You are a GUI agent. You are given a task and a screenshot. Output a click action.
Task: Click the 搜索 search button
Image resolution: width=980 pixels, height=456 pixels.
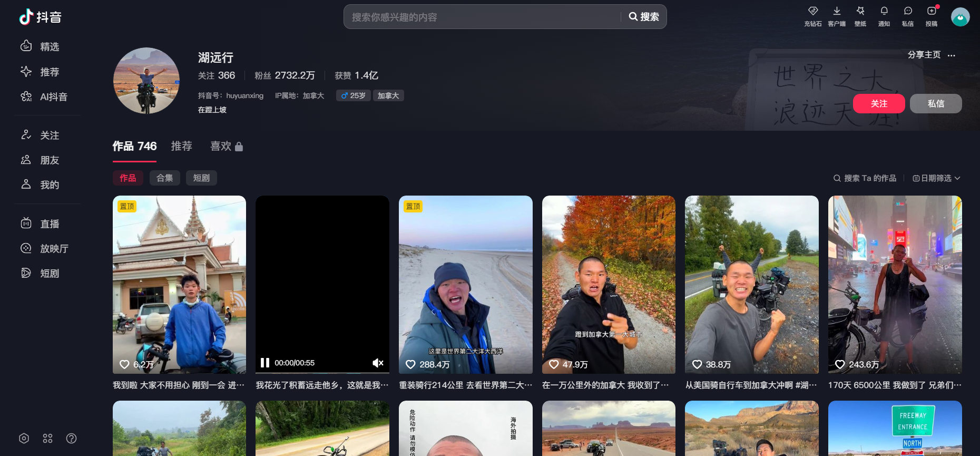click(644, 17)
